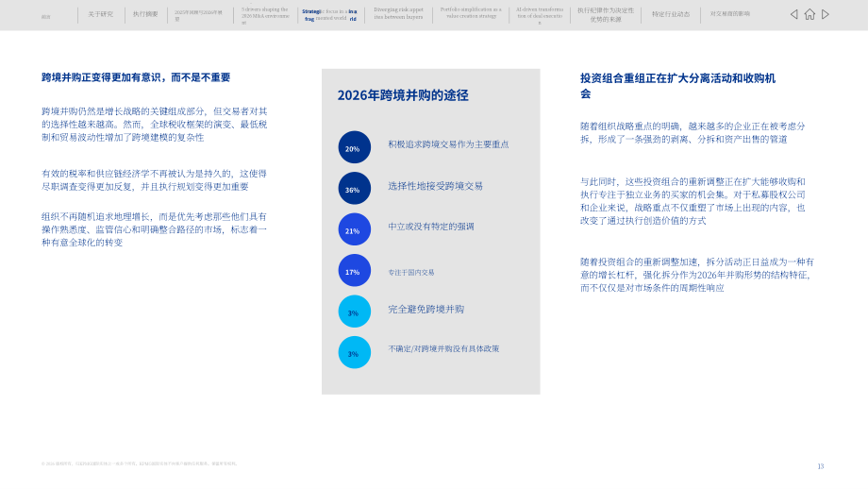The width and height of the screenshot is (868, 489).
Task: Click the 3% circle beside 完全避免跨境并购
Action: [355, 312]
